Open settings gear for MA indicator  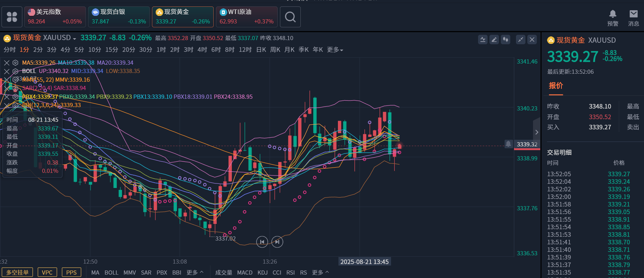16,63
